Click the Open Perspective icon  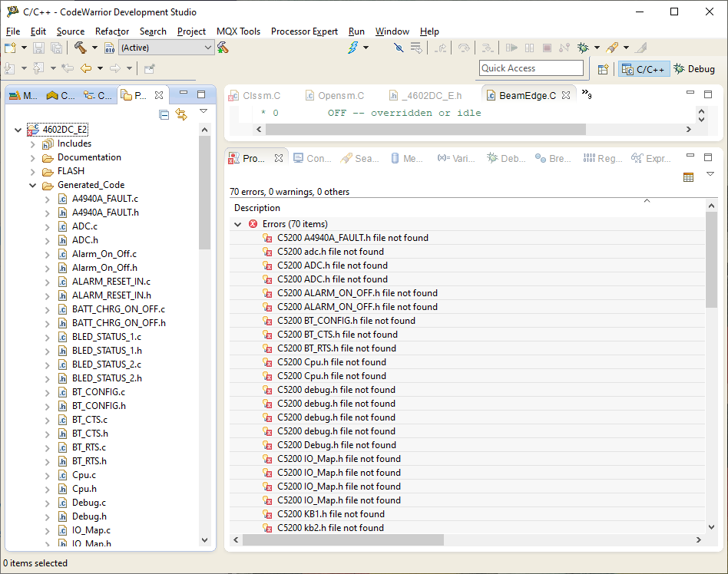(603, 69)
